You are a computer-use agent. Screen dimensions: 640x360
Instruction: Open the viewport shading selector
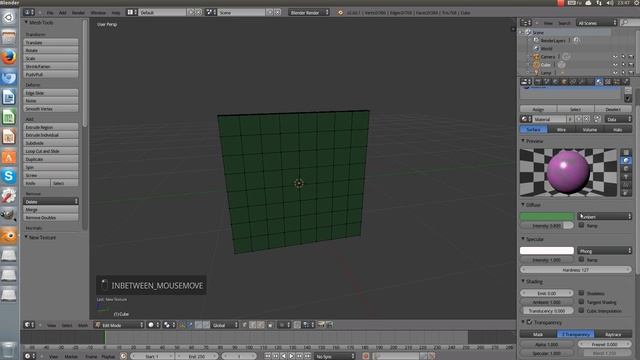click(x=153, y=325)
